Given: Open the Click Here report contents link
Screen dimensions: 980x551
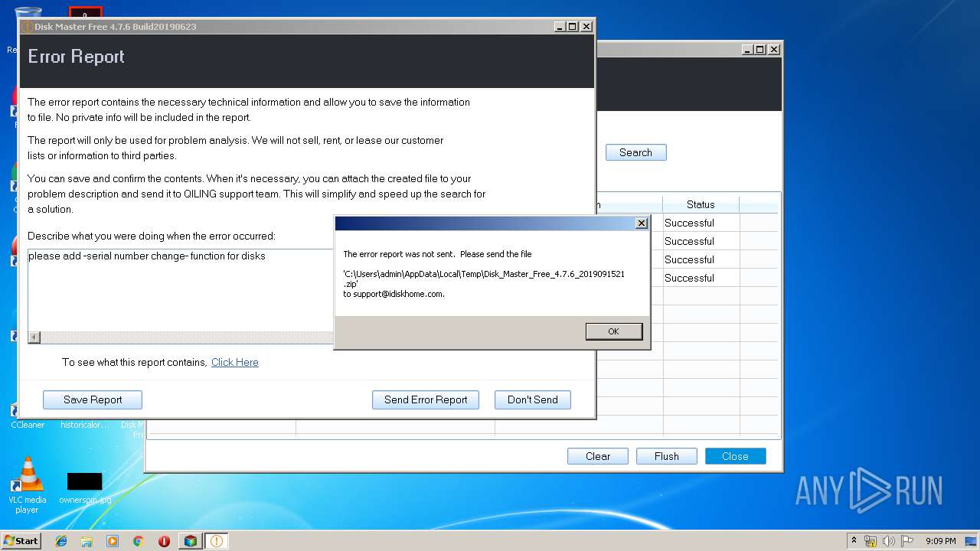Looking at the screenshot, I should 235,362.
